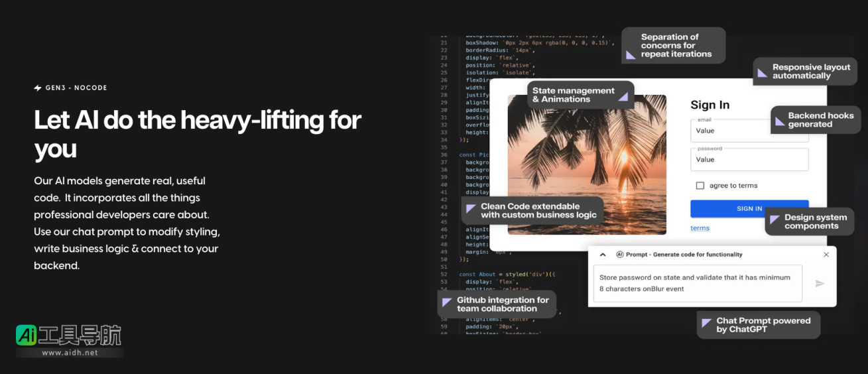Click the State management & Animations label
This screenshot has width=868, height=374.
click(574, 95)
